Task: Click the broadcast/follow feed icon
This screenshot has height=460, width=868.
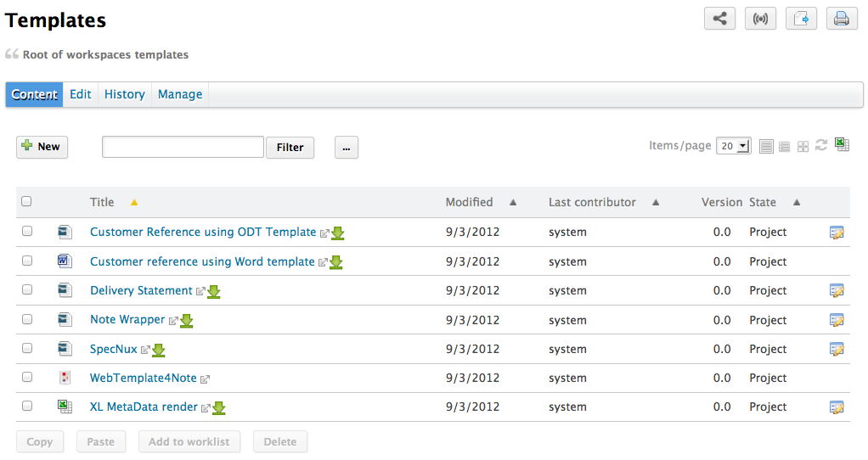Action: [x=760, y=19]
